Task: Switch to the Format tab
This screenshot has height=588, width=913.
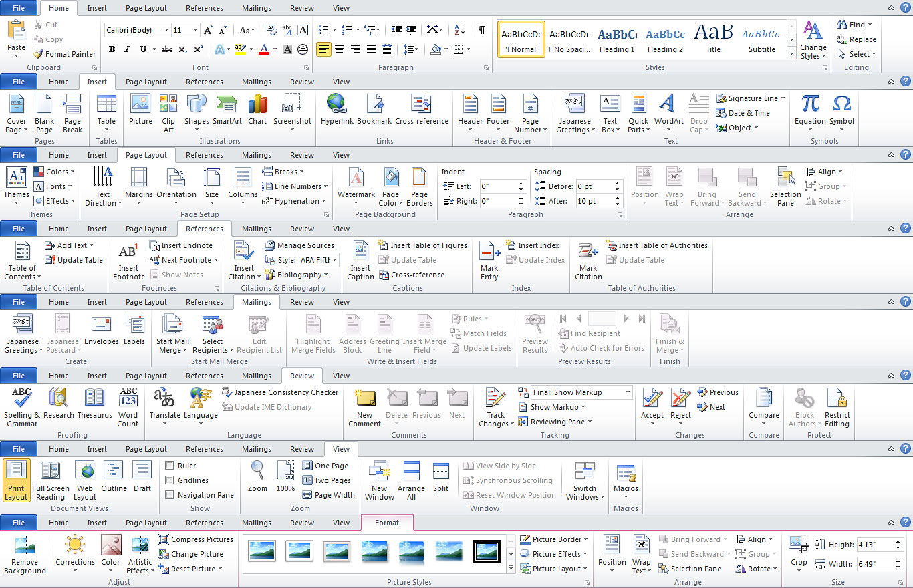Action: click(x=387, y=523)
